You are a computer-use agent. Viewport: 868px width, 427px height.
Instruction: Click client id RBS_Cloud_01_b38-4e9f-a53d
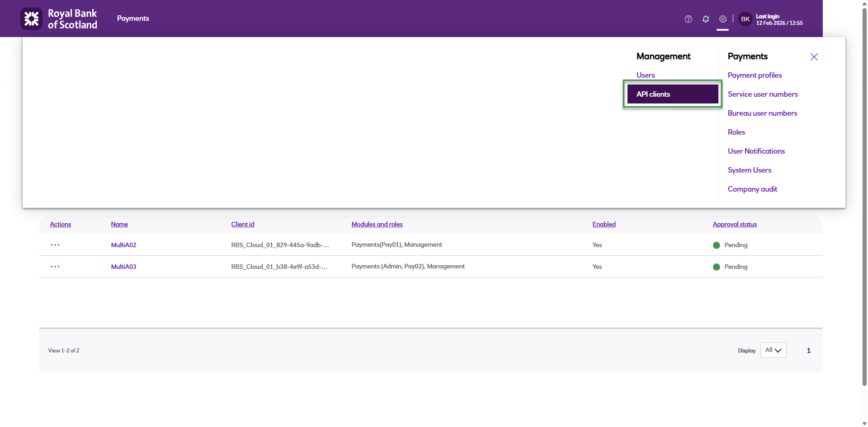pyautogui.click(x=279, y=267)
